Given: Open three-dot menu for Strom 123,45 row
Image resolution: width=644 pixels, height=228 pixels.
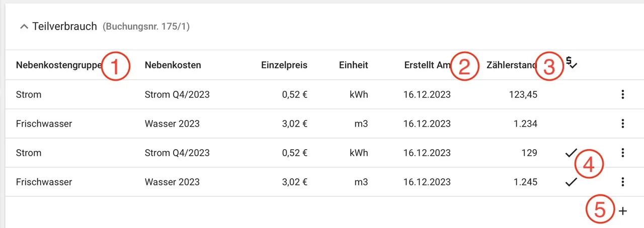Looking at the screenshot, I should pyautogui.click(x=623, y=94).
